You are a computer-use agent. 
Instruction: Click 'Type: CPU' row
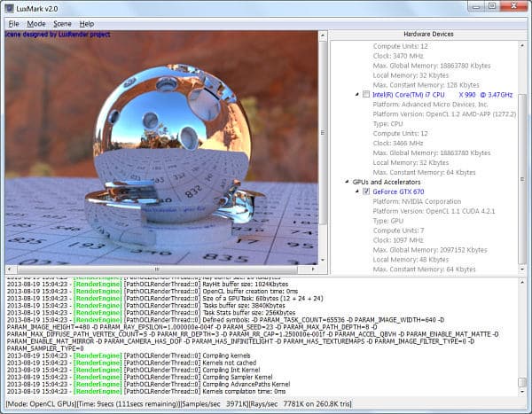(387, 124)
